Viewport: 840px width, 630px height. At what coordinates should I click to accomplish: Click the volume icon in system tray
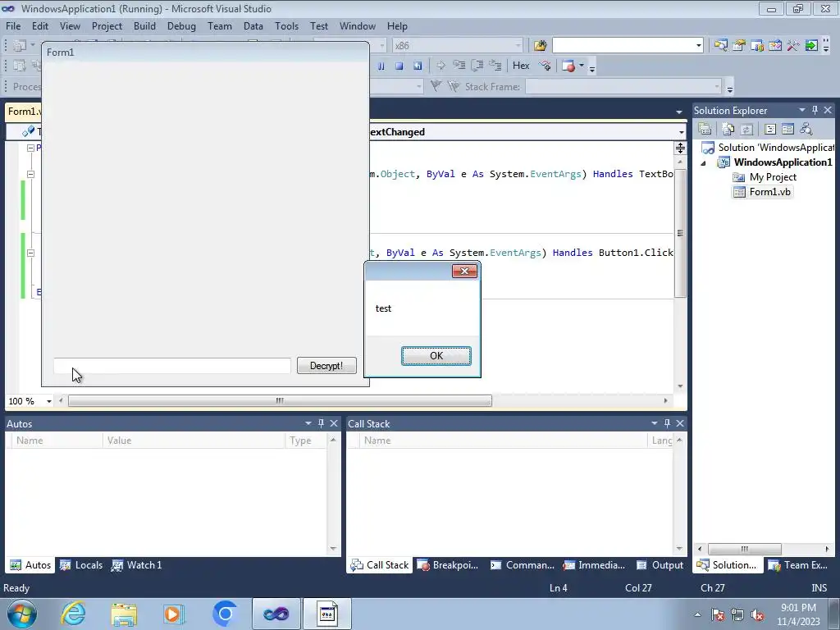click(x=757, y=615)
